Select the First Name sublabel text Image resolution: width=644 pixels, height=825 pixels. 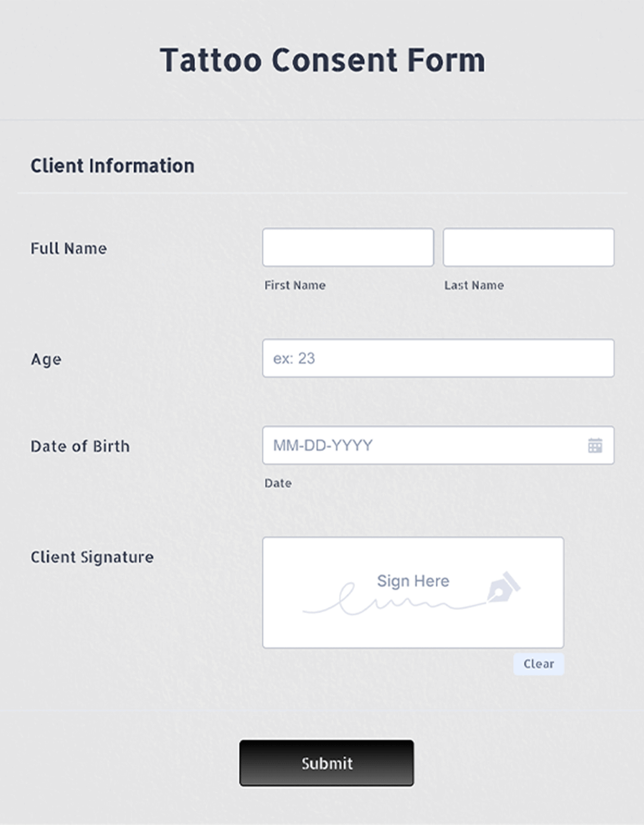pyautogui.click(x=295, y=285)
